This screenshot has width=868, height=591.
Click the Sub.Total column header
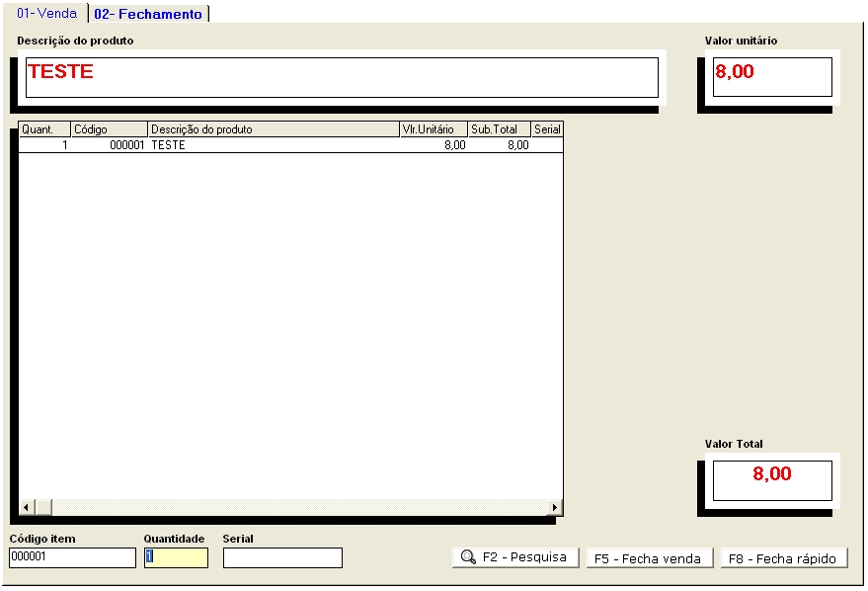pos(499,129)
